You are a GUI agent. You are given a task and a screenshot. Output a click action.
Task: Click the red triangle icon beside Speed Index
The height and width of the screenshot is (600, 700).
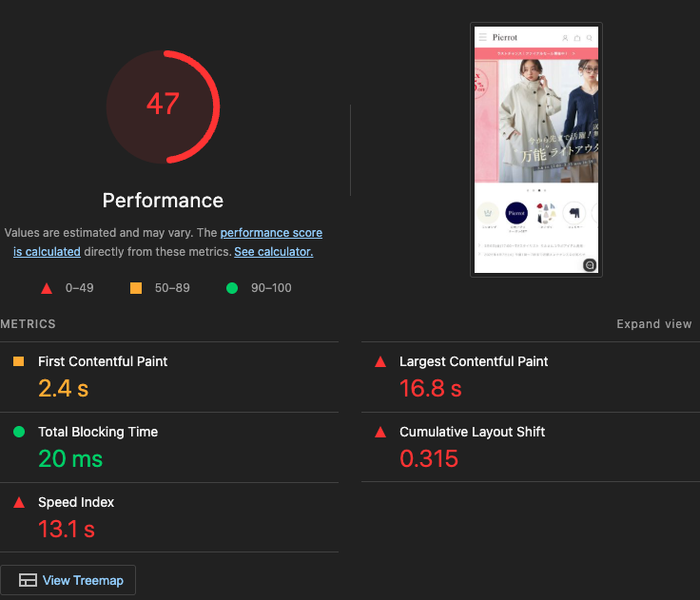tap(18, 502)
